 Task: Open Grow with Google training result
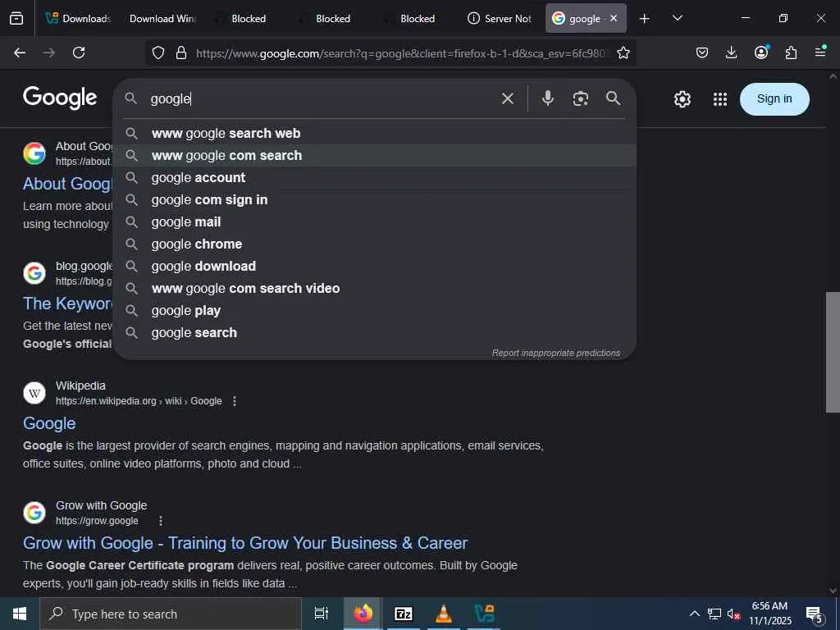coord(244,543)
